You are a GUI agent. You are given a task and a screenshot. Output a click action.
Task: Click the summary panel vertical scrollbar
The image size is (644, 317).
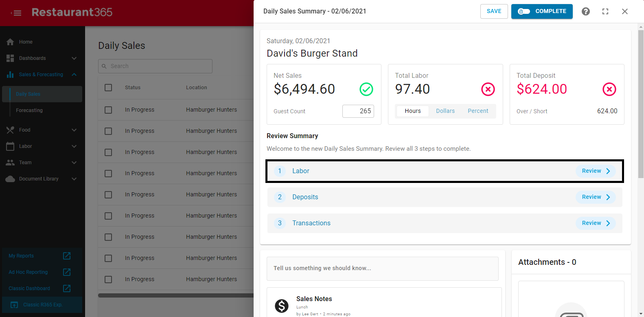click(641, 104)
